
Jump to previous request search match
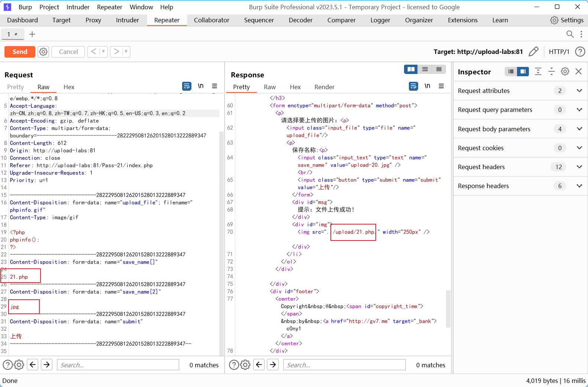pos(33,365)
